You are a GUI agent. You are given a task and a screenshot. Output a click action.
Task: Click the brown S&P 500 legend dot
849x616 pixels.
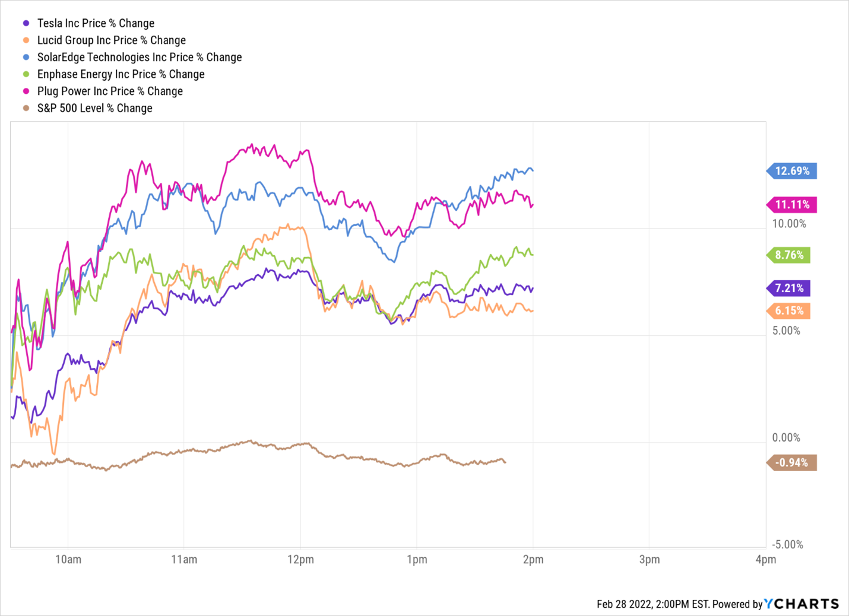point(26,108)
